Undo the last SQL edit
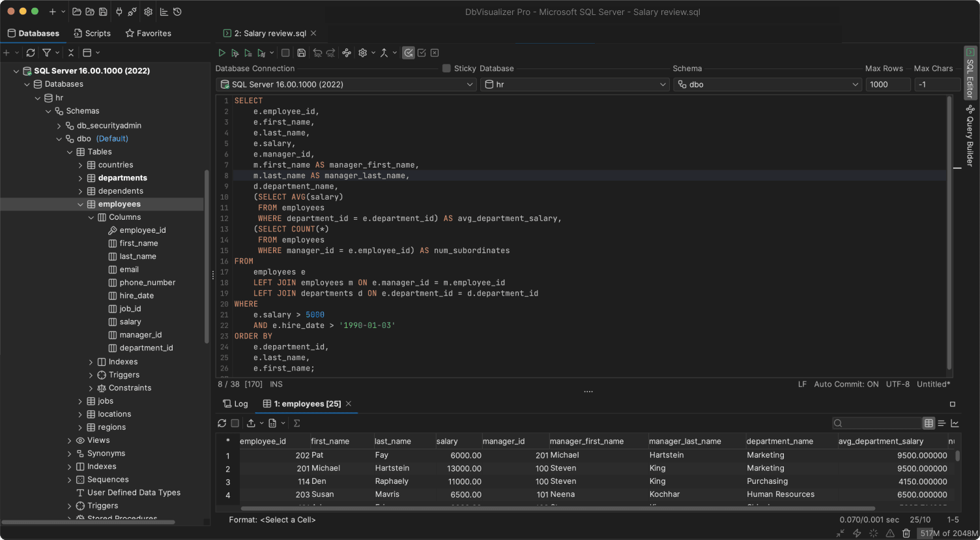The image size is (980, 540). click(x=319, y=52)
